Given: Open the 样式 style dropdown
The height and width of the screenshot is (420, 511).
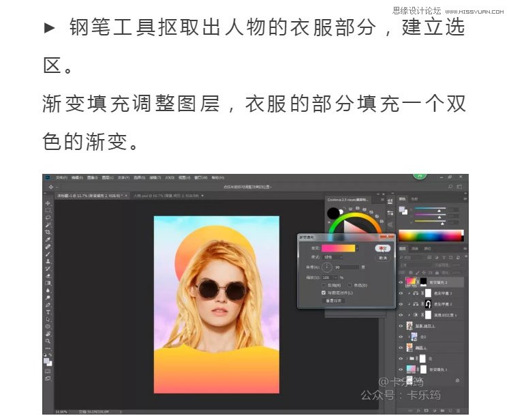Looking at the screenshot, I should [x=332, y=257].
